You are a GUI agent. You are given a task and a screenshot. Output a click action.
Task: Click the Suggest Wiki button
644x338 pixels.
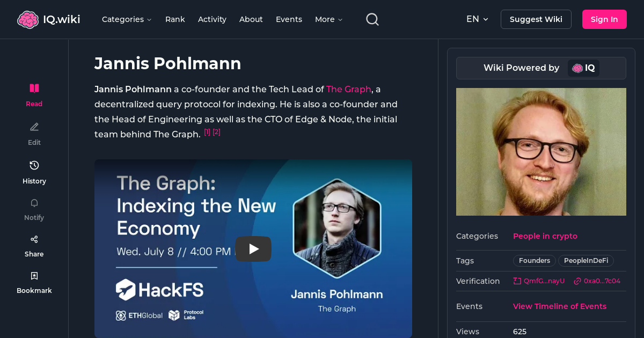536,19
